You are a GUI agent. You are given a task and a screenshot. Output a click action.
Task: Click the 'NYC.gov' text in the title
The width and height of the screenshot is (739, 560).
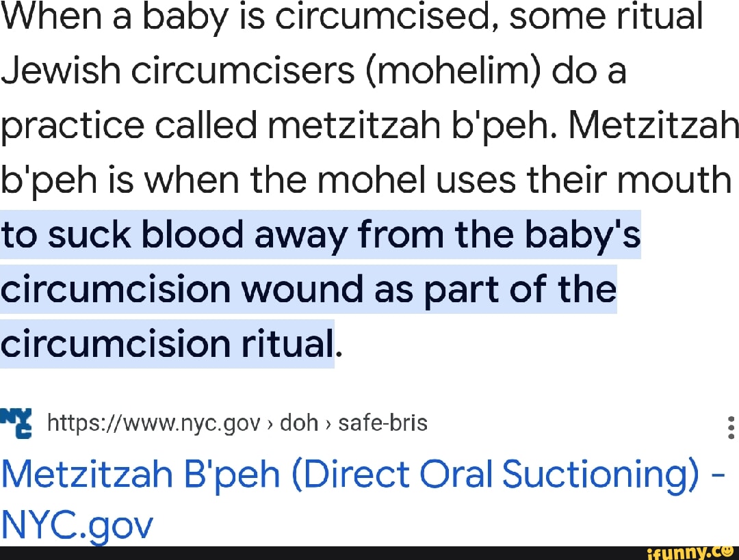click(x=77, y=526)
